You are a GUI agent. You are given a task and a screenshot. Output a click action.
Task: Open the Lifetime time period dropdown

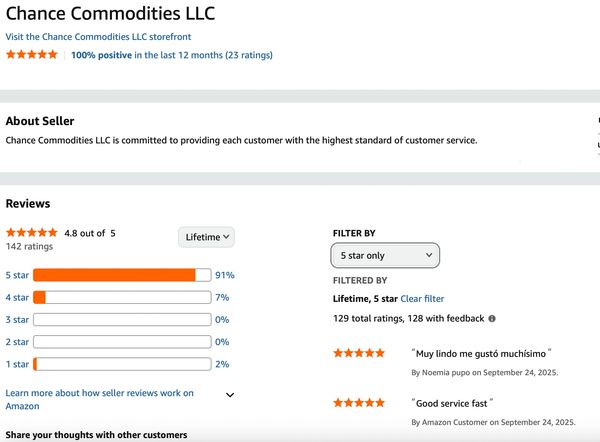207,237
